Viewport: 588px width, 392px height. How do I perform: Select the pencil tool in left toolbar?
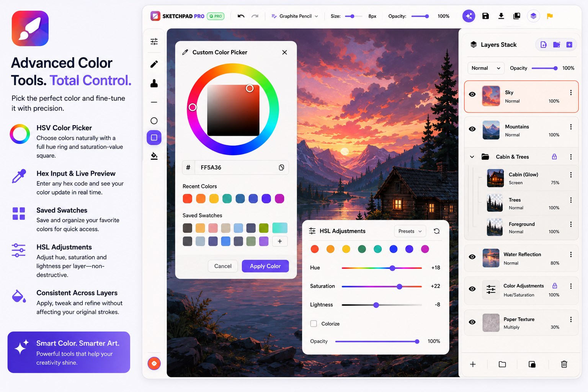(x=154, y=64)
